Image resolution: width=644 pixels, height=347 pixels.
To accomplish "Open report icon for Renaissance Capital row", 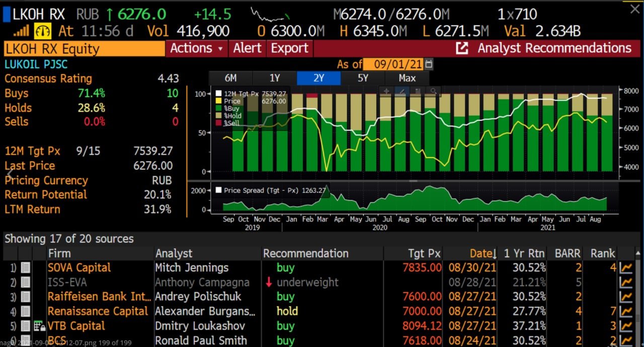I will [x=26, y=312].
